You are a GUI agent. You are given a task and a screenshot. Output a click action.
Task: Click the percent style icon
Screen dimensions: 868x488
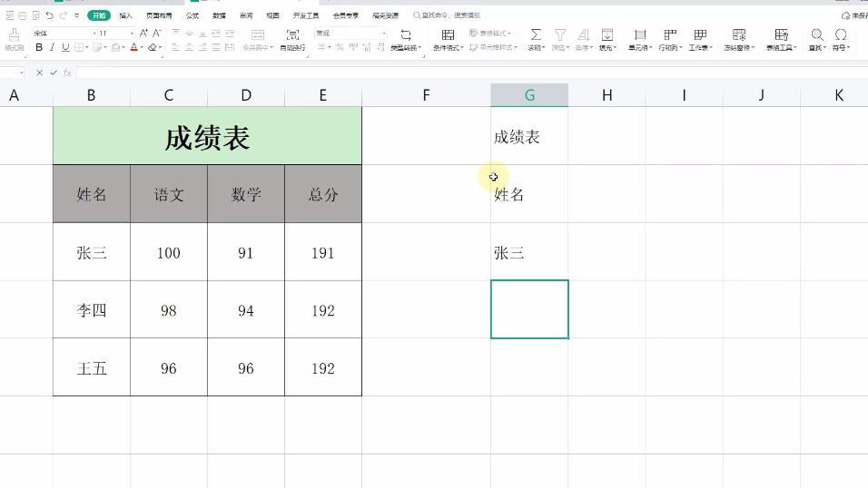coord(340,47)
